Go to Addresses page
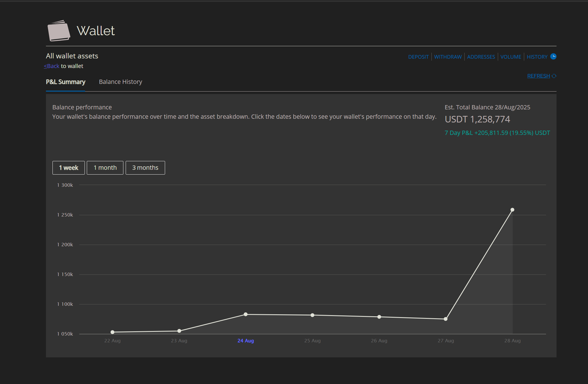The width and height of the screenshot is (588, 384). [x=481, y=57]
